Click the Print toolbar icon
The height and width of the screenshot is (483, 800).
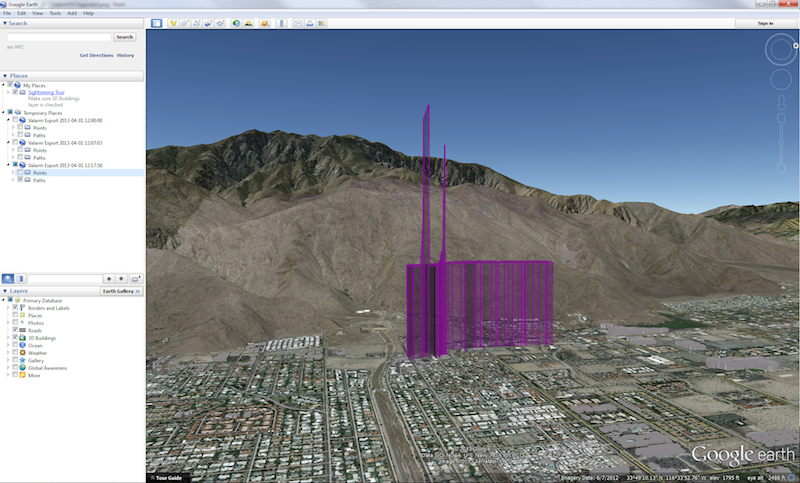click(x=310, y=22)
